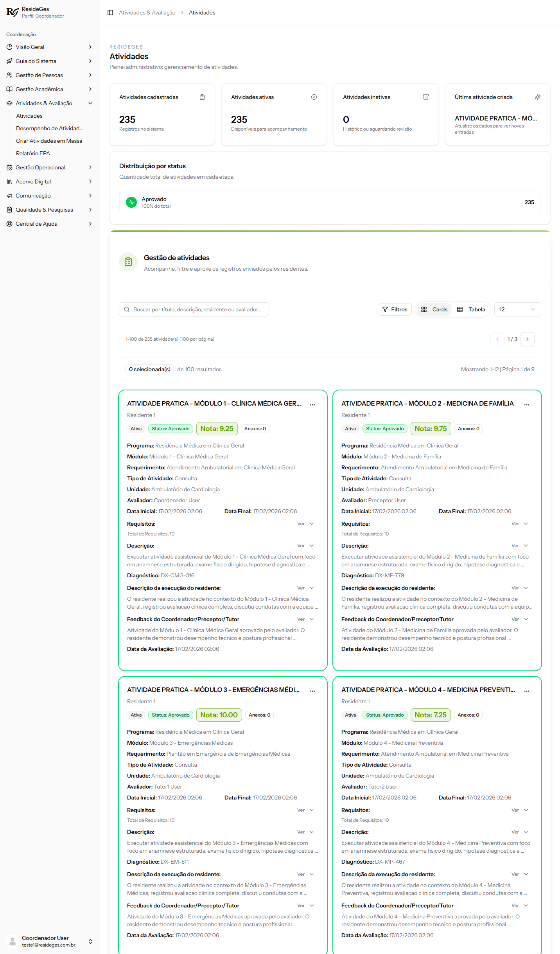Open Criar Atividades em Massa page

[x=49, y=141]
